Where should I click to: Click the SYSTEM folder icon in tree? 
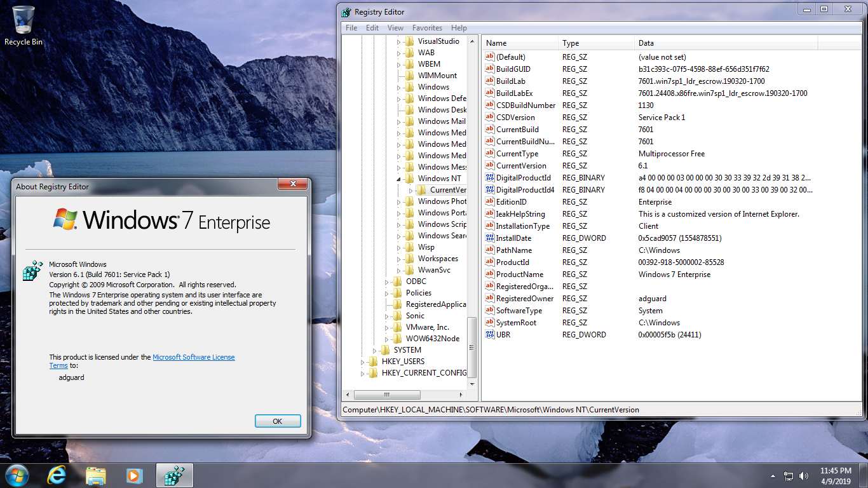[386, 350]
